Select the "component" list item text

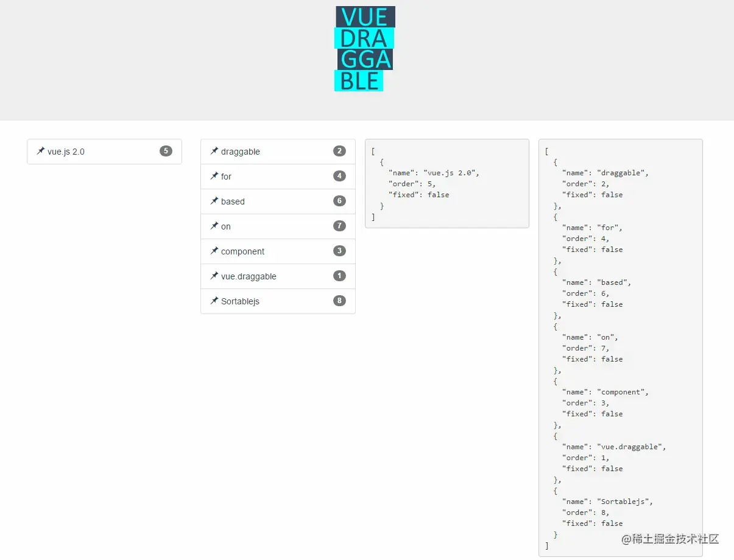243,251
